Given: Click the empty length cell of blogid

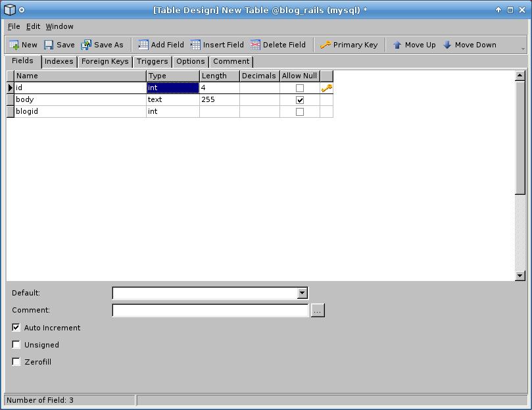Looking at the screenshot, I should [x=220, y=111].
